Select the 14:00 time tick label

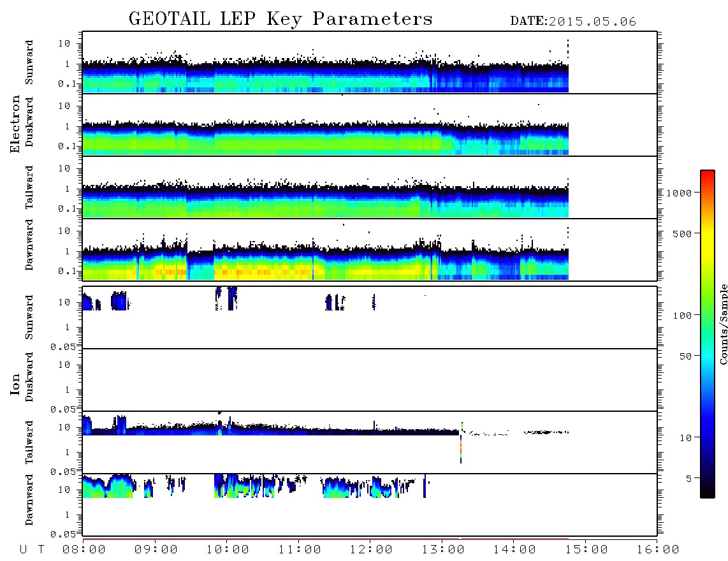[515, 550]
